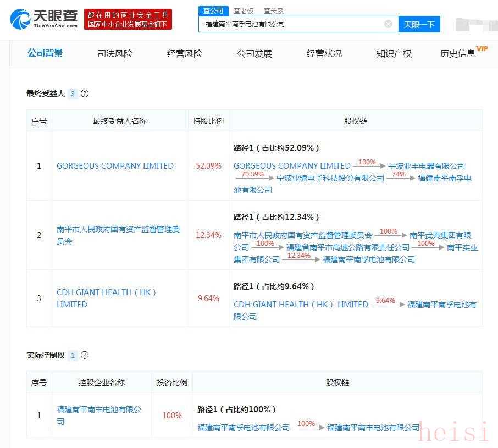Open CDH GIANT HEALTH link in equity chain
The image size is (498, 448).
pyautogui.click(x=301, y=304)
